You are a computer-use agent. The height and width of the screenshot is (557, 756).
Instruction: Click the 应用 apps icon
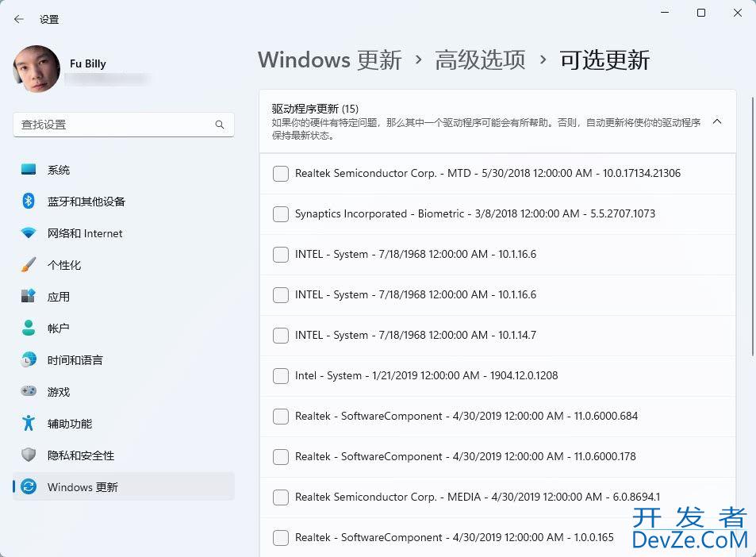pos(29,296)
